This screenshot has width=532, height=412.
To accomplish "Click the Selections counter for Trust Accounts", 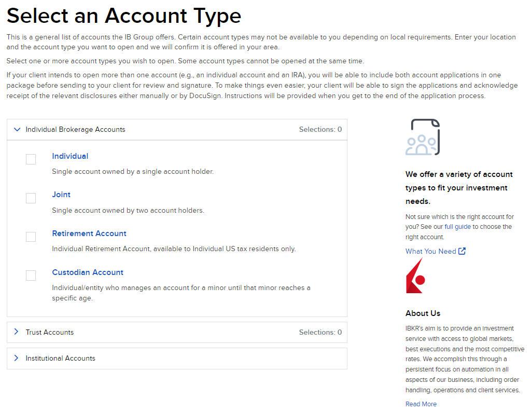I will pyautogui.click(x=320, y=332).
